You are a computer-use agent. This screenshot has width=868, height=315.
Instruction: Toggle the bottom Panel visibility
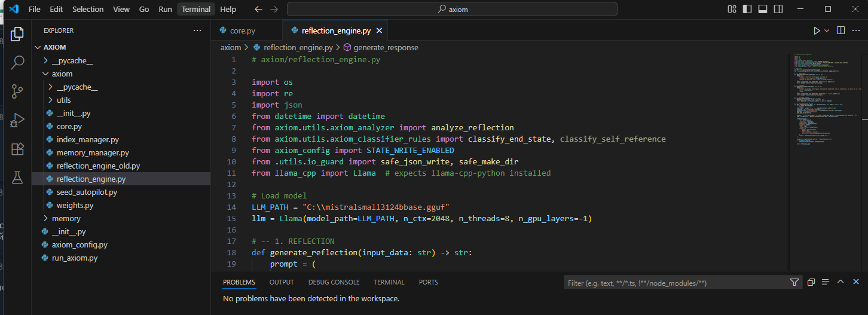click(763, 9)
